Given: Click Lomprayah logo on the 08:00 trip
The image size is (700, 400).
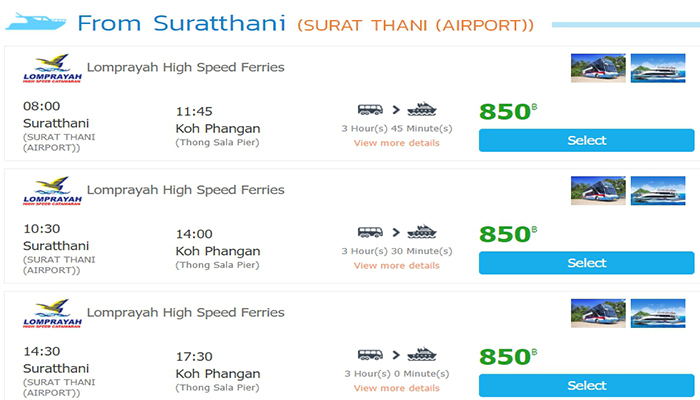Looking at the screenshot, I should (x=50, y=70).
